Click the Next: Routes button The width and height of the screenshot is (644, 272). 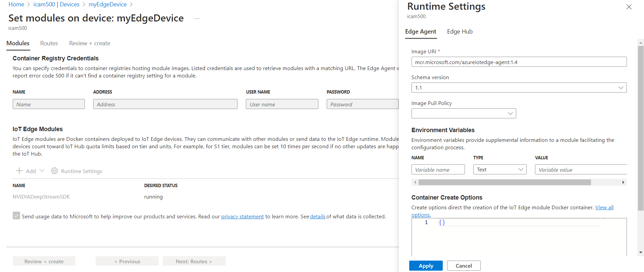click(x=194, y=261)
